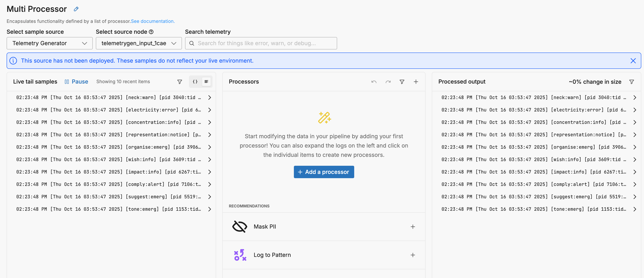Switch live tail to JSON braces view

click(x=195, y=82)
